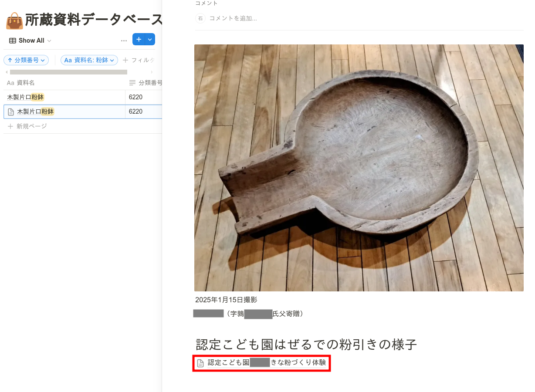Expand the new-item dropdown arrow
Screen dimensions: 535x392
[150, 40]
